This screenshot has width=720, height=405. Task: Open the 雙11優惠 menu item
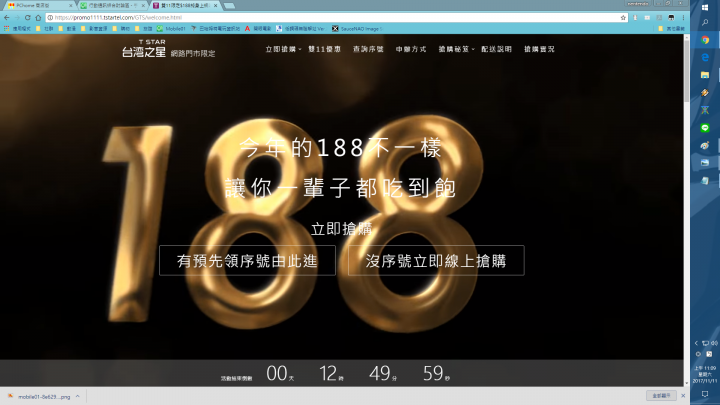tap(324, 49)
